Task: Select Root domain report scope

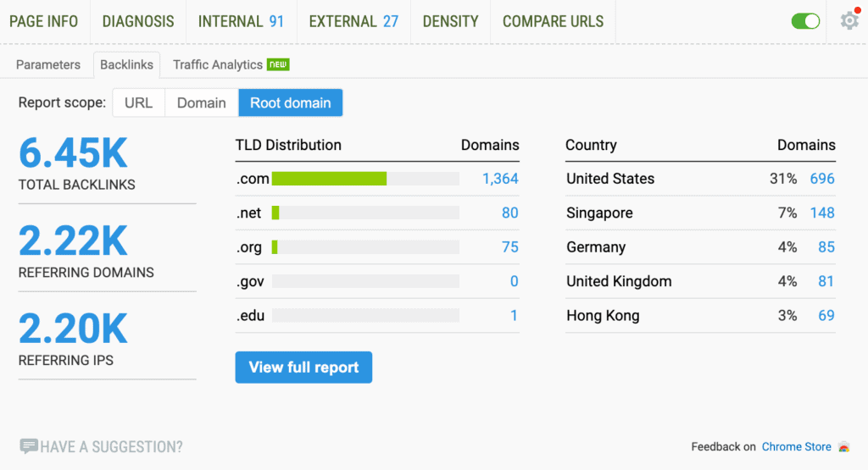Action: tap(290, 103)
